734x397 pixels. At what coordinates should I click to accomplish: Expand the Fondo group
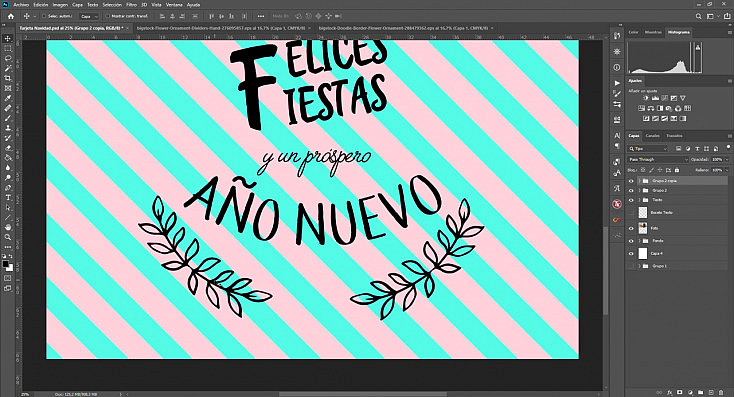[x=639, y=241]
